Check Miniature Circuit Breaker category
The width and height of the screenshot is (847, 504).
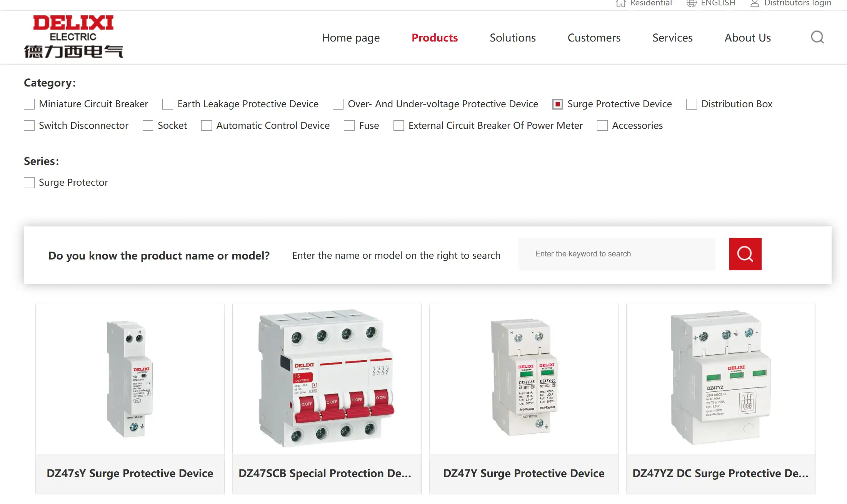click(29, 104)
